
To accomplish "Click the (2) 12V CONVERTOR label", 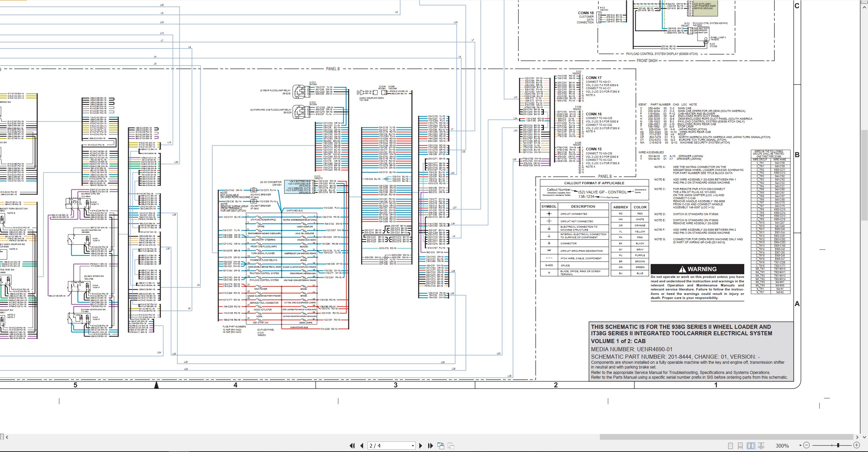I will click(271, 182).
